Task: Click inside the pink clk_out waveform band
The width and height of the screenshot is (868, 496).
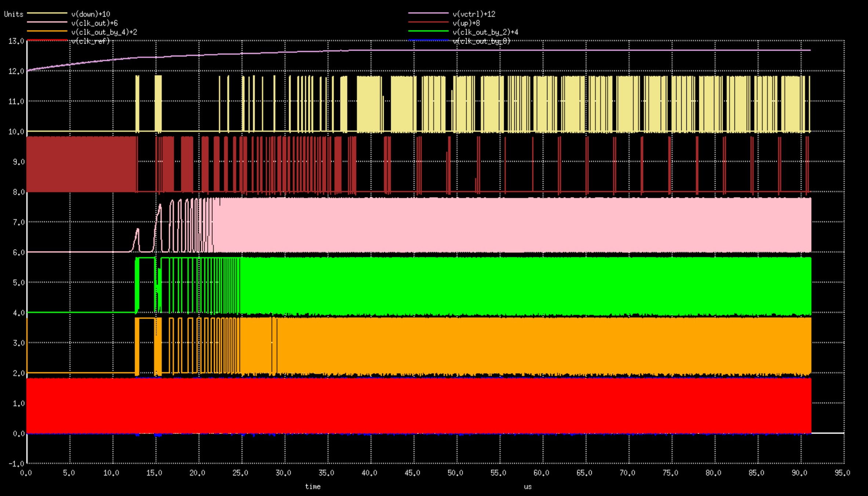Action: click(514, 225)
